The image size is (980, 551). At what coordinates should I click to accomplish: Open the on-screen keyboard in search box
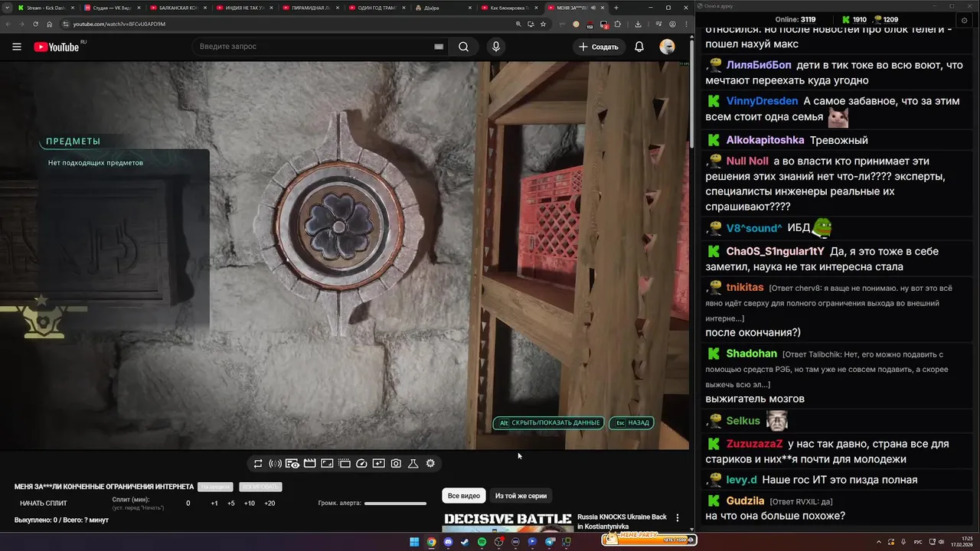(x=439, y=47)
